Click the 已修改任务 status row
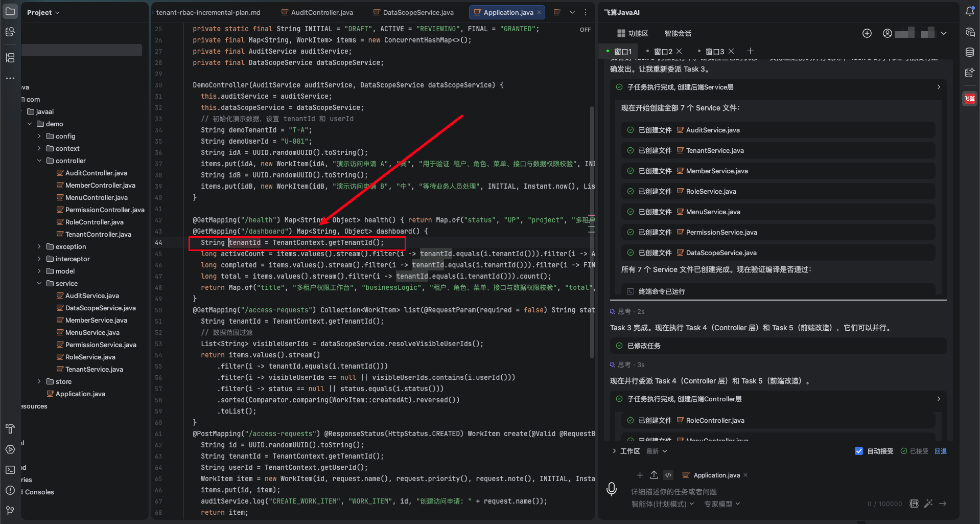 point(778,346)
